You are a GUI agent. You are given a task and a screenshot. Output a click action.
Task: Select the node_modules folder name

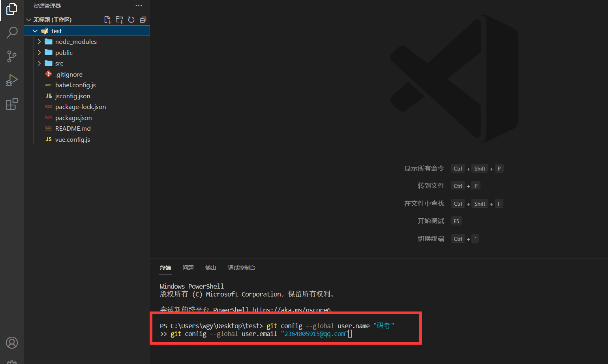76,41
